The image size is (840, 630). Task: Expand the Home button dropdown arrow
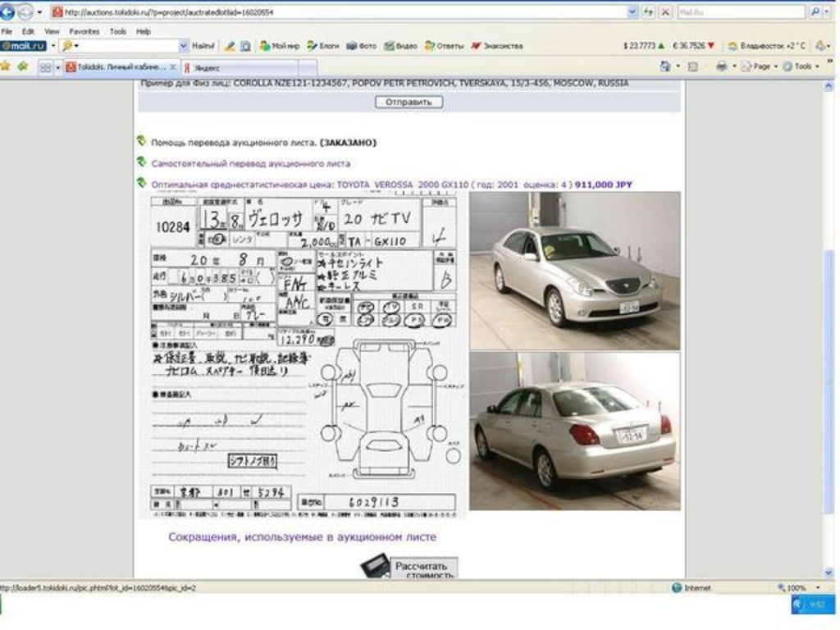coord(678,66)
